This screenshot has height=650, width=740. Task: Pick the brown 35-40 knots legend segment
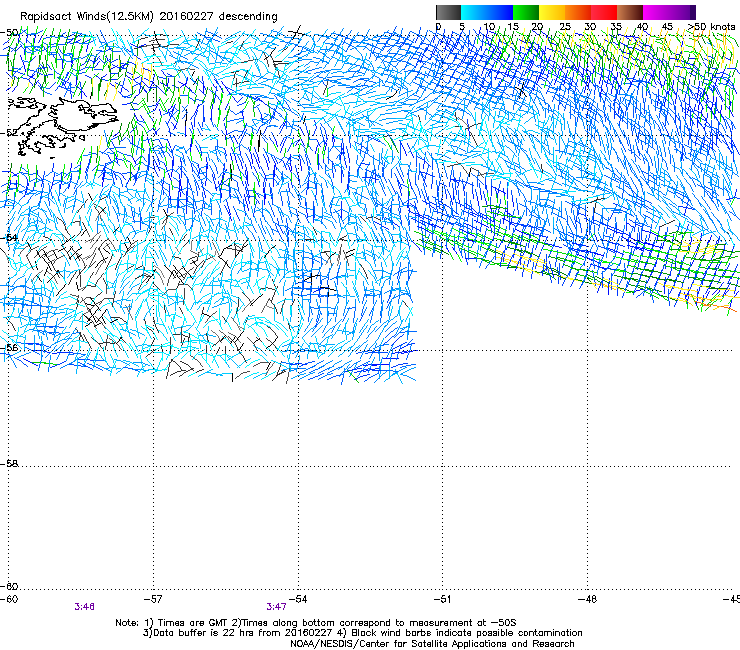(x=630, y=12)
